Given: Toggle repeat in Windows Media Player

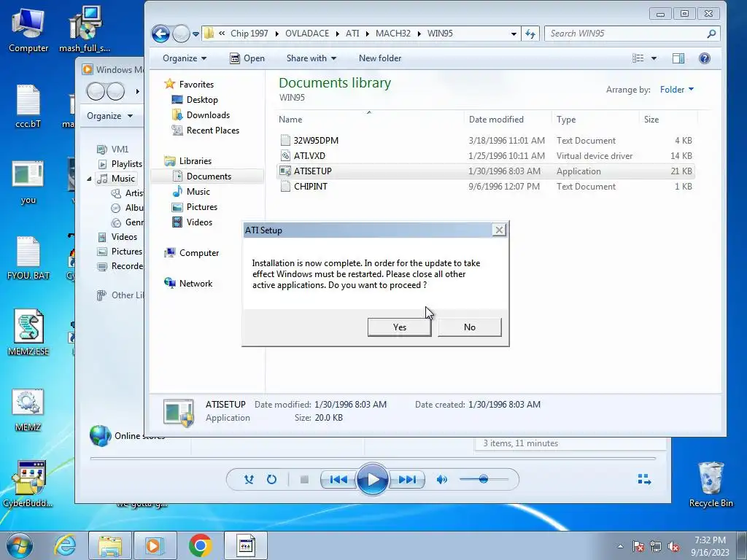Looking at the screenshot, I should click(271, 480).
